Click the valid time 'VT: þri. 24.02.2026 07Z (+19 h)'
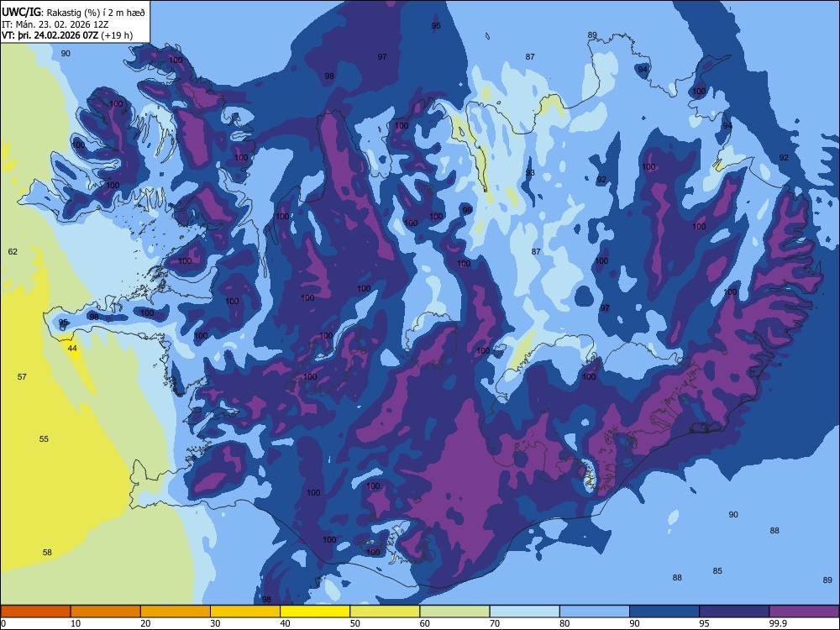Screen dimensions: 840x630 point(67,35)
